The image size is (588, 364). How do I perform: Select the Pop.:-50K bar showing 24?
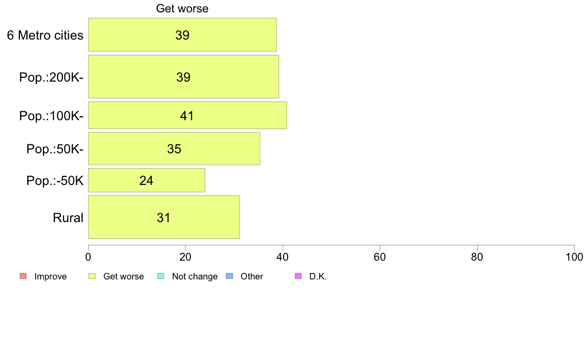click(147, 181)
